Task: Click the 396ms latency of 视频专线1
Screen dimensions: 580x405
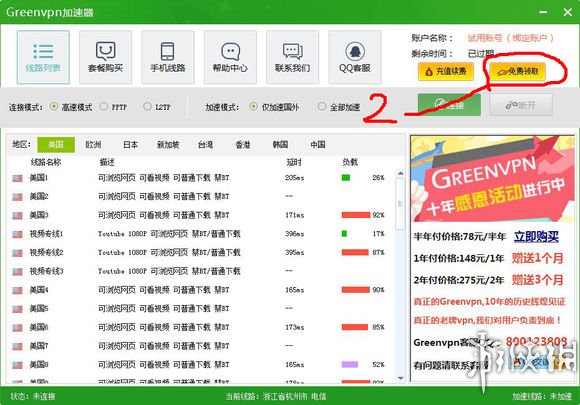Action: click(x=294, y=234)
